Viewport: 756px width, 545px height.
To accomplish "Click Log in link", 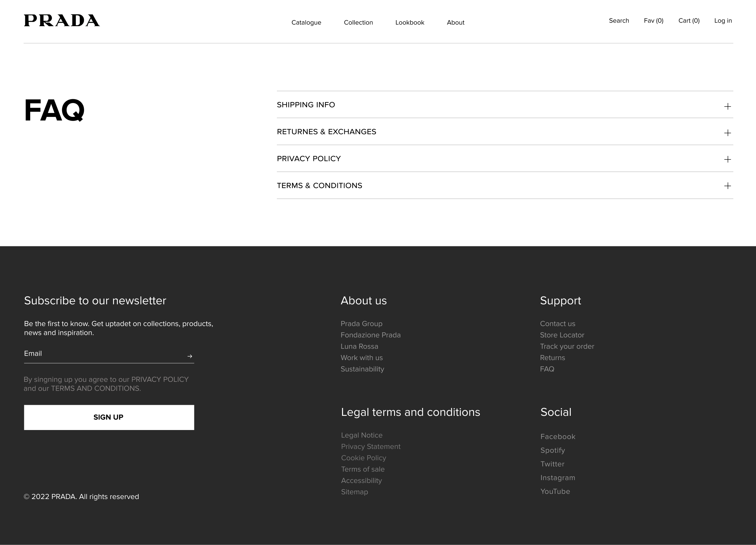I will pos(723,21).
